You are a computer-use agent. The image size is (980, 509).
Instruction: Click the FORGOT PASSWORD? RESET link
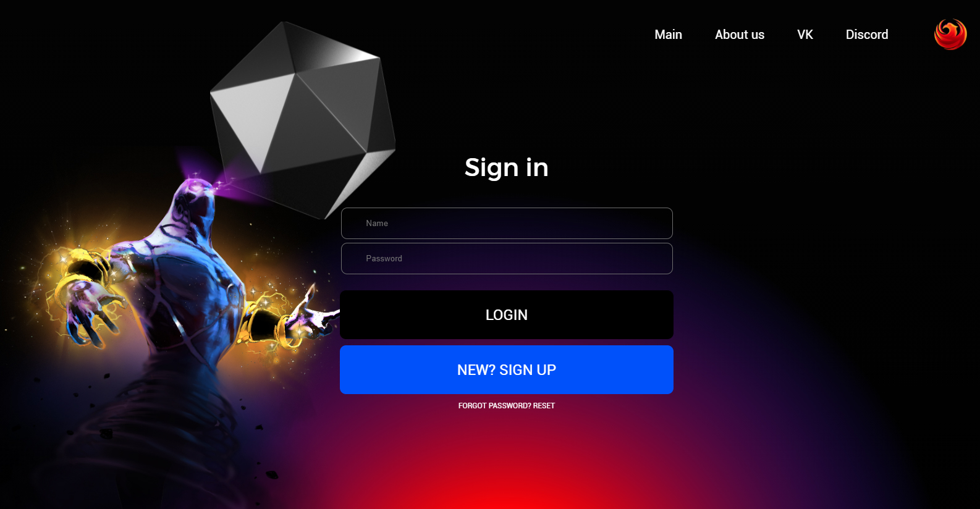tap(507, 406)
